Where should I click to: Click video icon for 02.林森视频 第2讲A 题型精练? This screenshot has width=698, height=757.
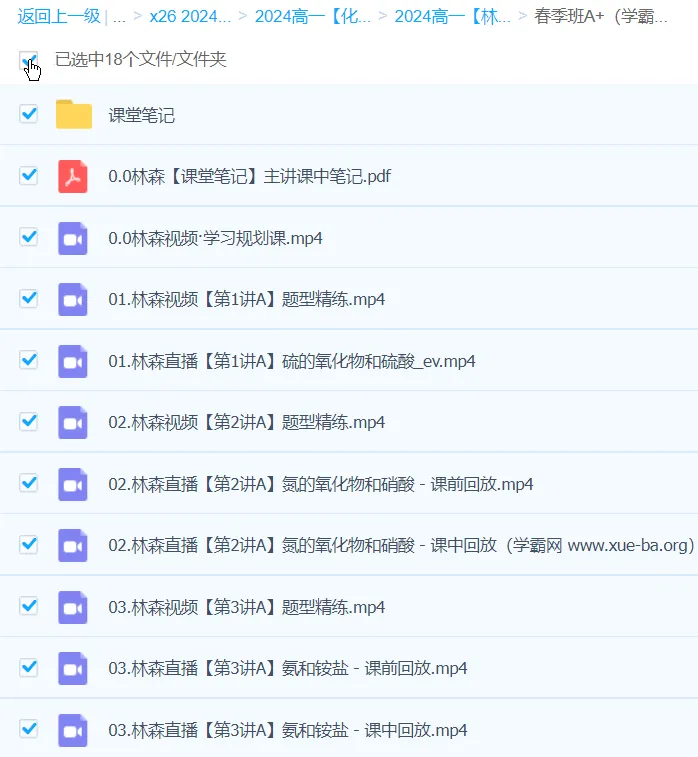click(73, 422)
